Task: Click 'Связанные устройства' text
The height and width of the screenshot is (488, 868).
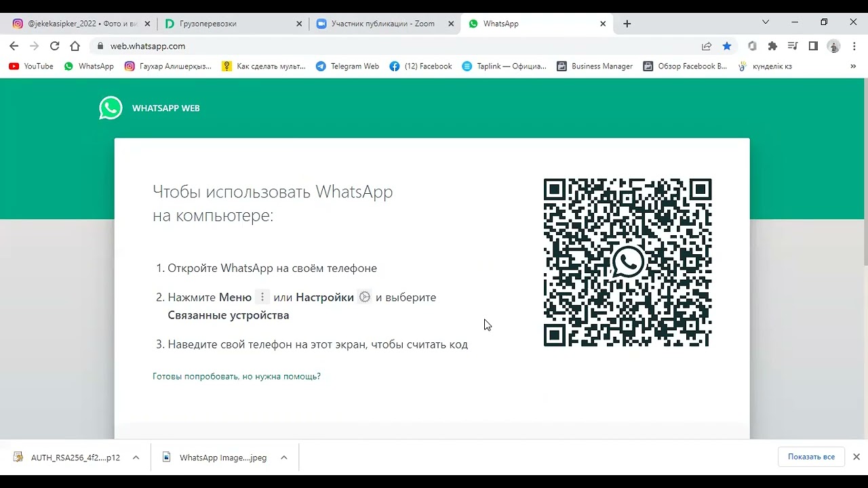Action: pyautogui.click(x=229, y=315)
